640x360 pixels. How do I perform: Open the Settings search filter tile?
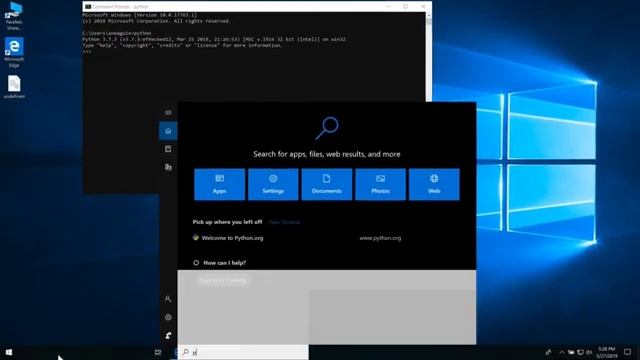[273, 184]
